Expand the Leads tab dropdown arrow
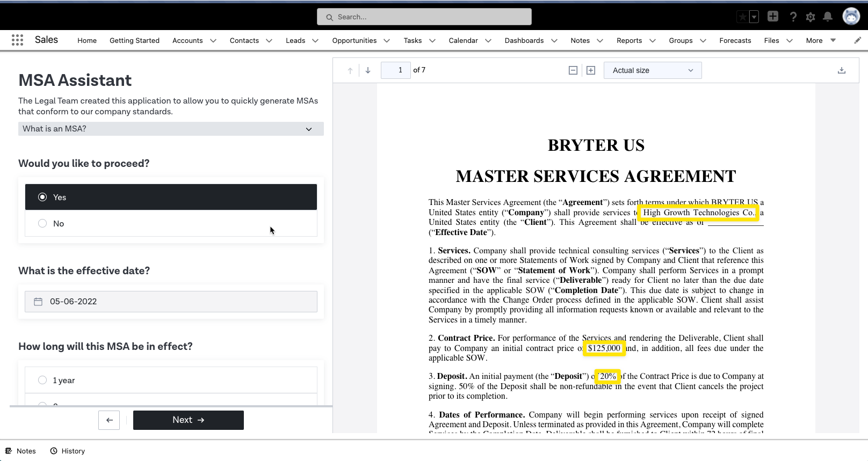The width and height of the screenshot is (868, 461). point(315,41)
